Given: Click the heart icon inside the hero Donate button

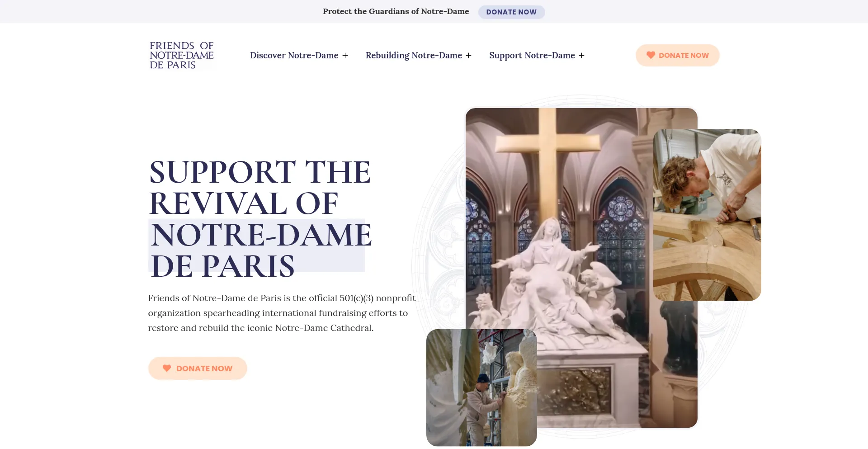Looking at the screenshot, I should click(x=166, y=368).
